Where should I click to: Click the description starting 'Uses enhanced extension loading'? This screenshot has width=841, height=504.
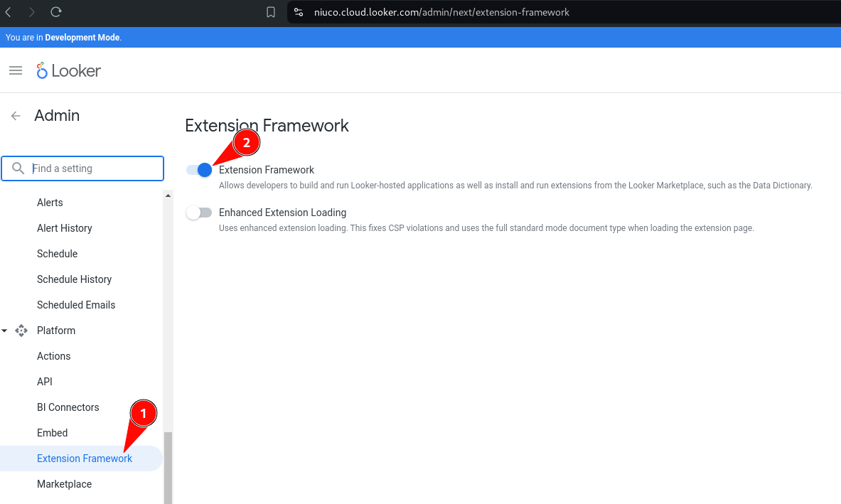click(486, 228)
